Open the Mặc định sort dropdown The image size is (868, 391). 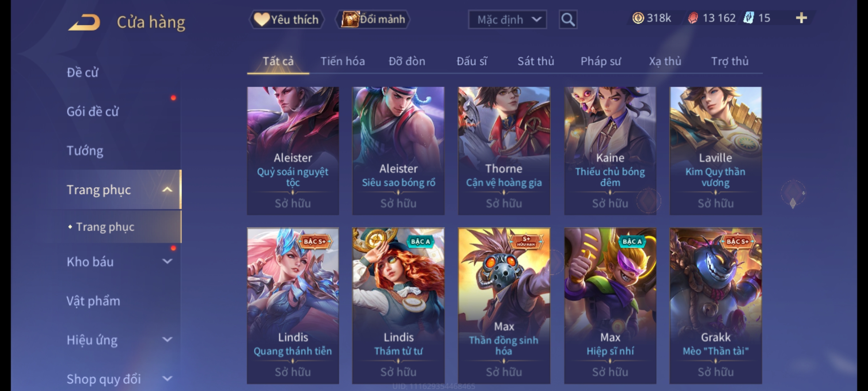coord(507,20)
